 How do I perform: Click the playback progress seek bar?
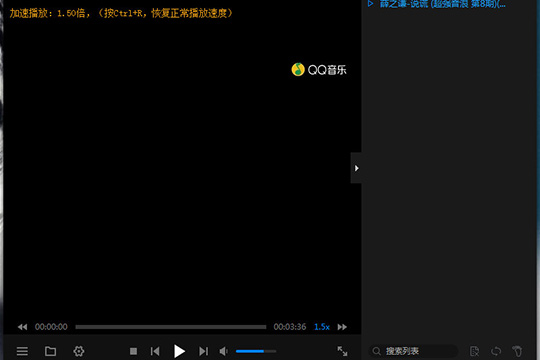pos(171,327)
